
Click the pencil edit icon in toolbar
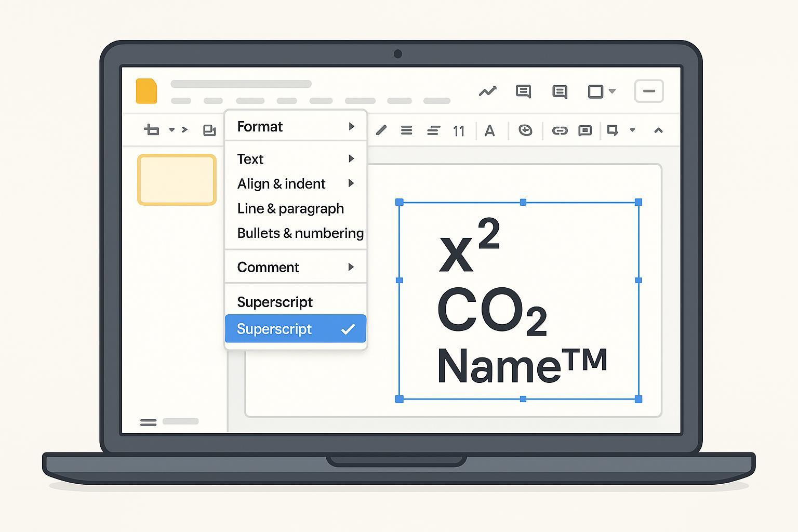(x=381, y=130)
